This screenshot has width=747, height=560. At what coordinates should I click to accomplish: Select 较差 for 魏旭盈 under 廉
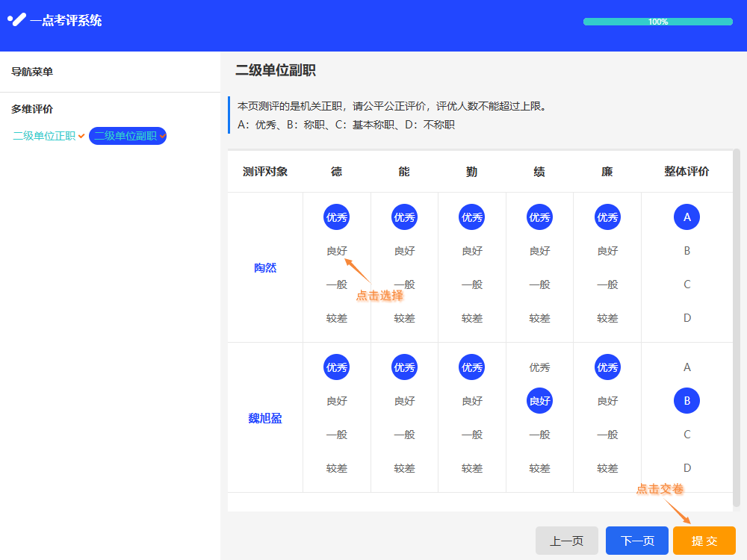point(607,468)
